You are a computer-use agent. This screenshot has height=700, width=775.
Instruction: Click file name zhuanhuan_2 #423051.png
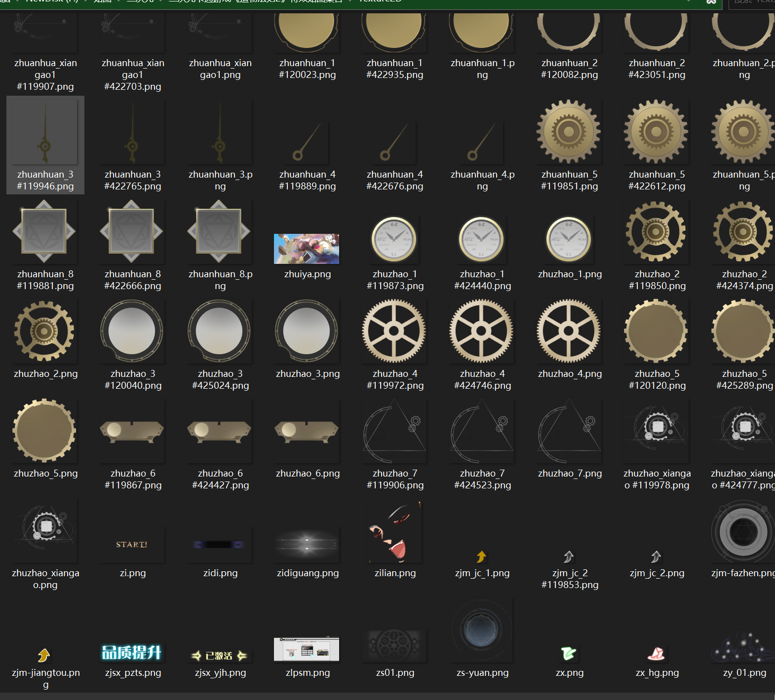pos(657,69)
